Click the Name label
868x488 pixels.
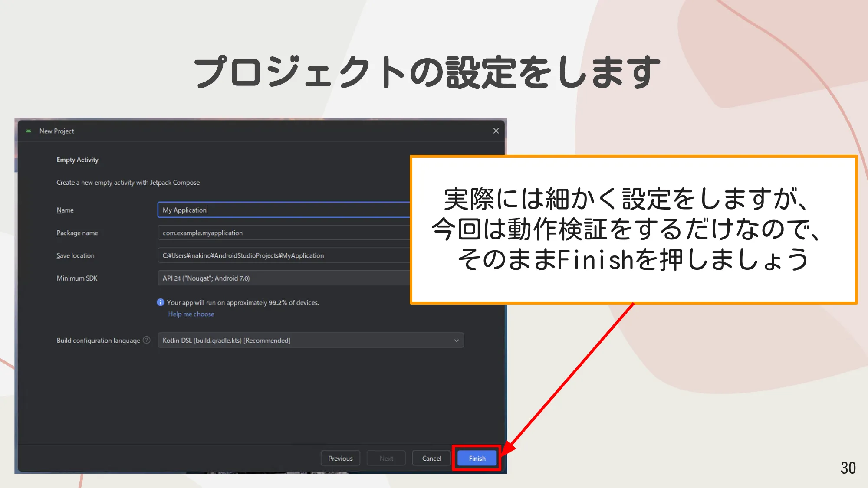click(65, 210)
